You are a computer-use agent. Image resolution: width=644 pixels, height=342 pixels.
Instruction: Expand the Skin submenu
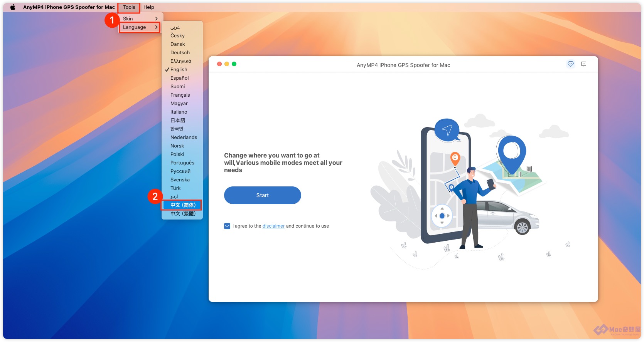[x=140, y=18]
